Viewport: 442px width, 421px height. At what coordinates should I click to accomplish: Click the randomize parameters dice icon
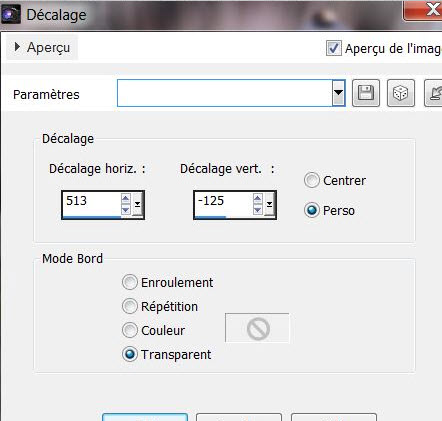[x=401, y=93]
